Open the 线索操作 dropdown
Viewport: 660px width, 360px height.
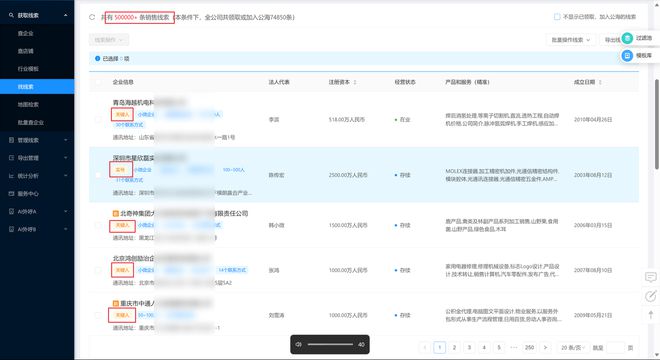tap(109, 40)
